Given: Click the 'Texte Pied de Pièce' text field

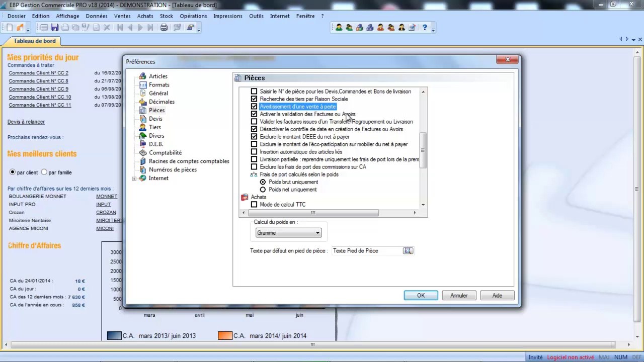Looking at the screenshot, I should 367,251.
